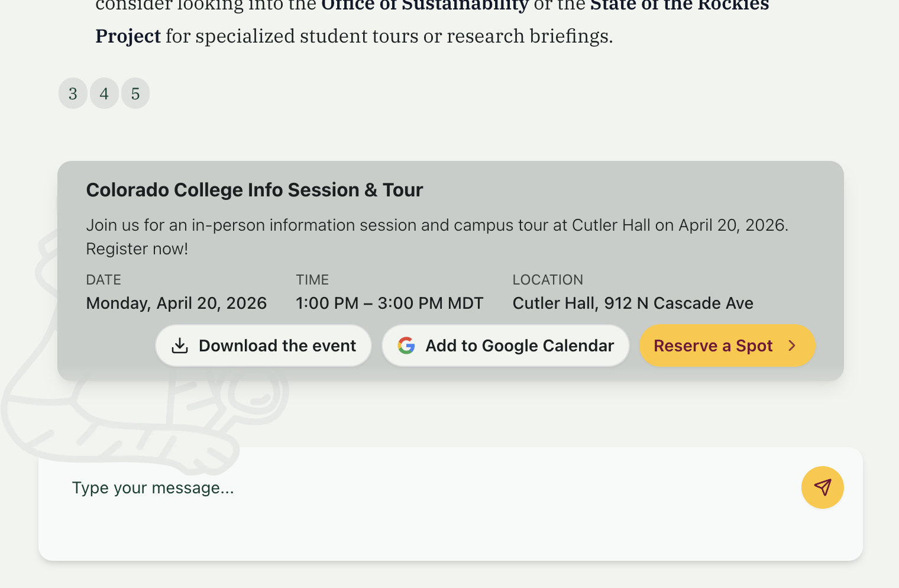The height and width of the screenshot is (588, 899).
Task: Click the LOCATION field label in event card
Action: tap(548, 280)
